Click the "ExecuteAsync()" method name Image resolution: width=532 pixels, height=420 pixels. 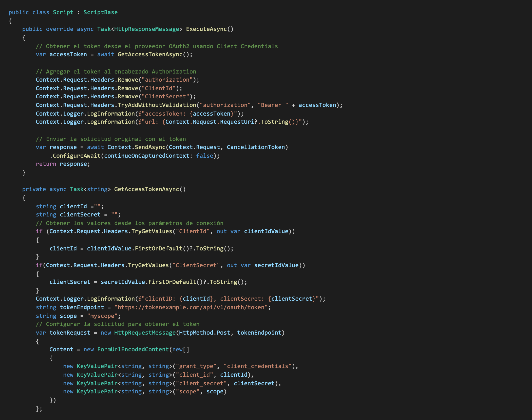click(210, 29)
